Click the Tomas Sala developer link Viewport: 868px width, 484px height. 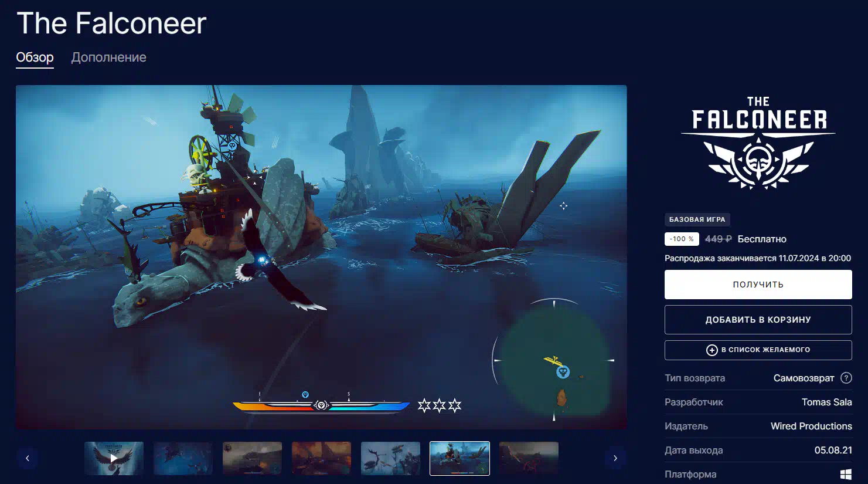pyautogui.click(x=826, y=402)
